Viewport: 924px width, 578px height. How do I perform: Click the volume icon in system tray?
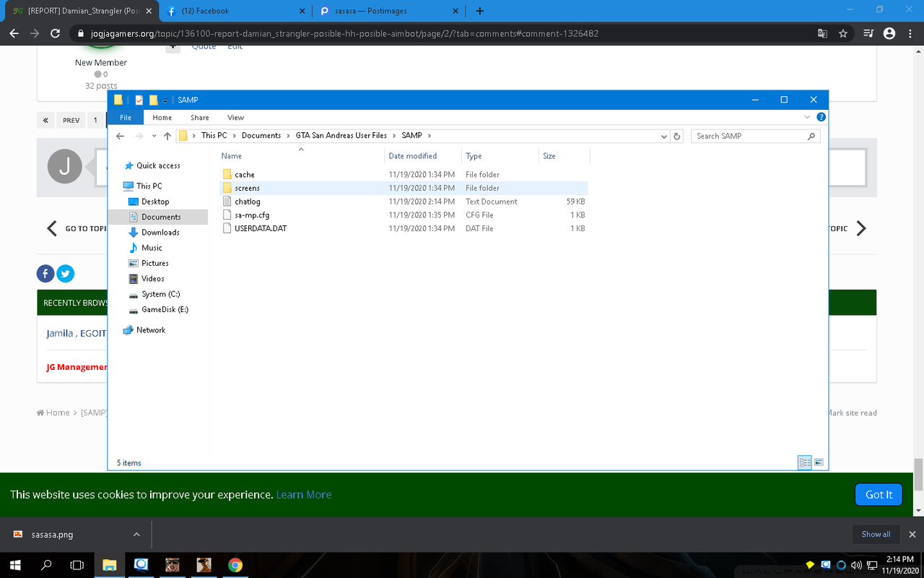pos(857,565)
